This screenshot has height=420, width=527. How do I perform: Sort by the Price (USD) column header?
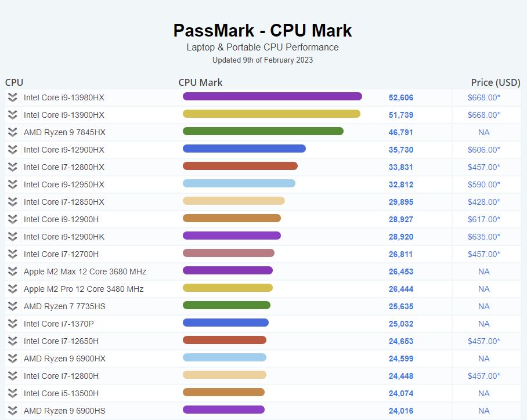pyautogui.click(x=495, y=82)
